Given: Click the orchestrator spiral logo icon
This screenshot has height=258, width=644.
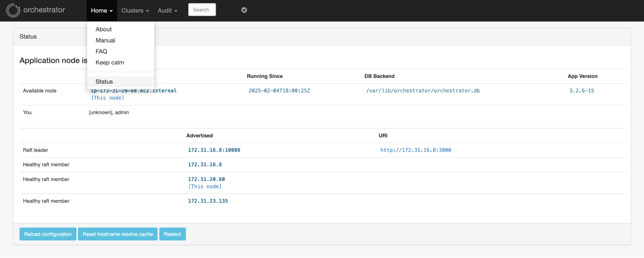Looking at the screenshot, I should point(13,10).
